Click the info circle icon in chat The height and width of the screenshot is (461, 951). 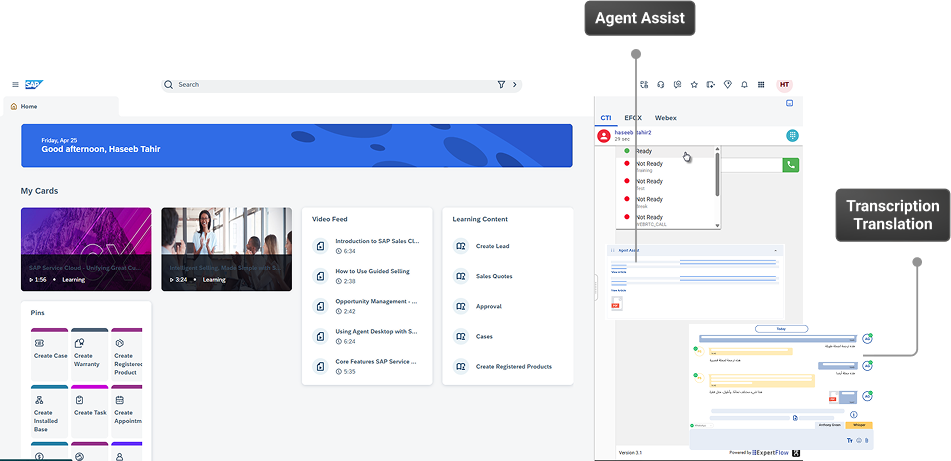click(x=853, y=415)
